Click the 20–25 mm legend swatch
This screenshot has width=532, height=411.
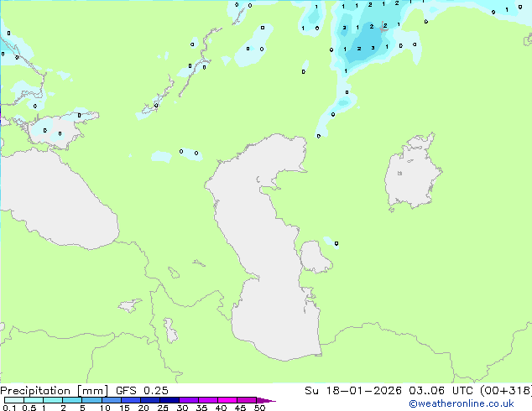coord(149,400)
